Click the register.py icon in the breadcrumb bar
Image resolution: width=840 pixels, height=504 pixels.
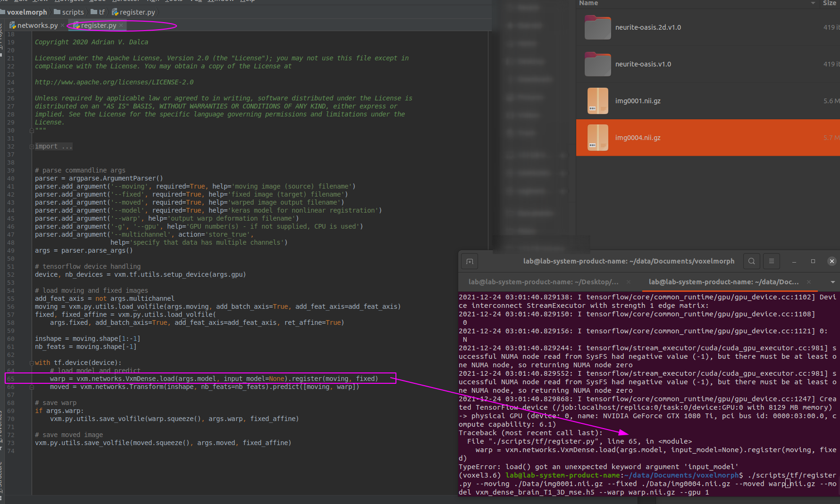[115, 12]
